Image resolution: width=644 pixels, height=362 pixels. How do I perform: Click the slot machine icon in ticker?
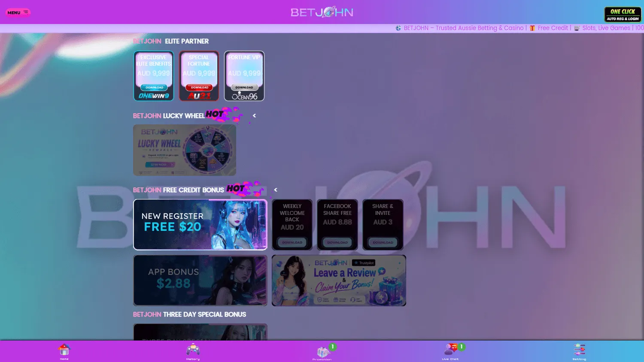[577, 28]
